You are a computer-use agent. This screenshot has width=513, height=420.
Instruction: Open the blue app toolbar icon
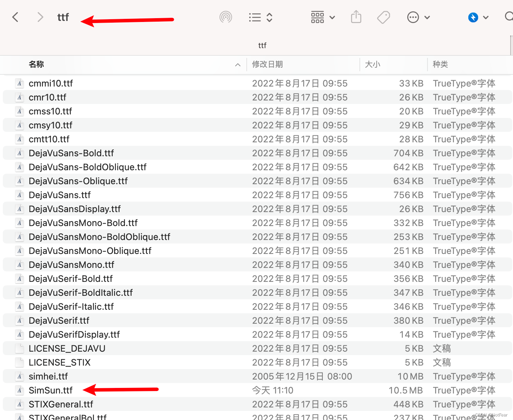coord(473,17)
